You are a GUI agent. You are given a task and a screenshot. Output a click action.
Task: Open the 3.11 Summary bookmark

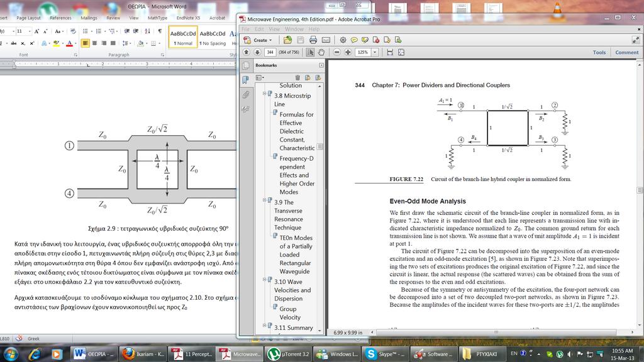pos(294,327)
